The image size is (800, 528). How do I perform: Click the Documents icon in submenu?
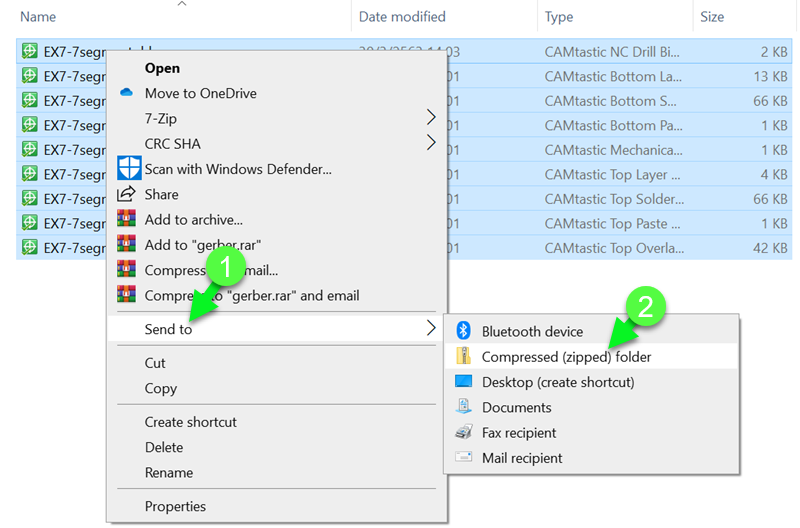(x=463, y=407)
